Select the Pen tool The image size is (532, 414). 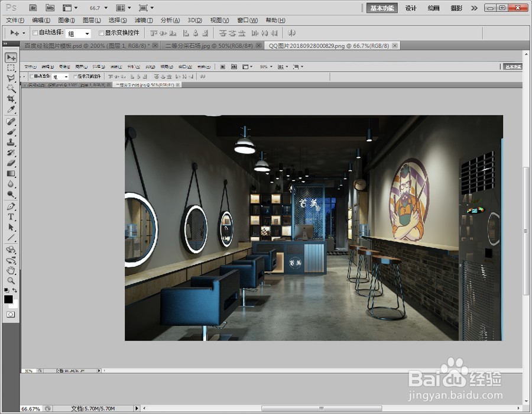(11, 206)
